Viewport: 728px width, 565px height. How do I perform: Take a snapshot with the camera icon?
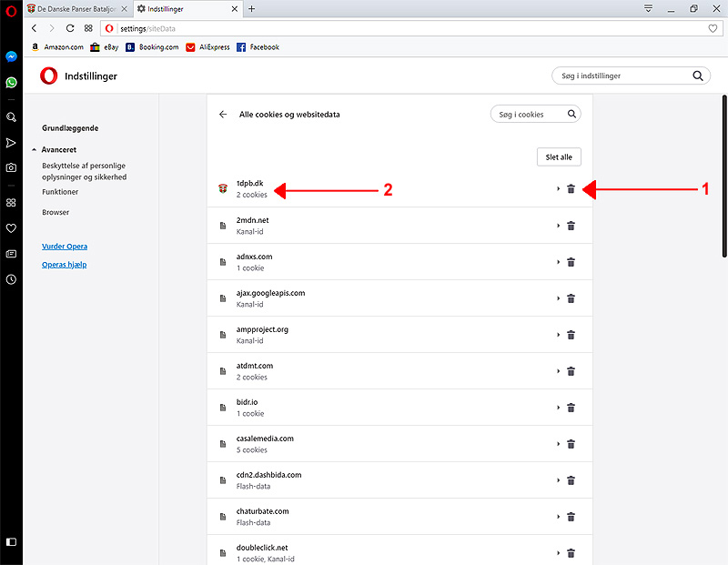click(11, 167)
